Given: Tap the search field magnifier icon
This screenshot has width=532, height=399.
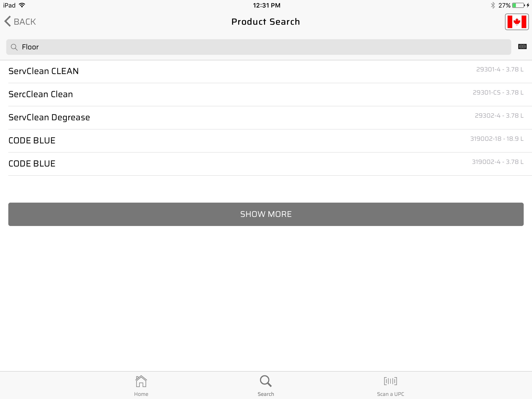Looking at the screenshot, I should [14, 46].
